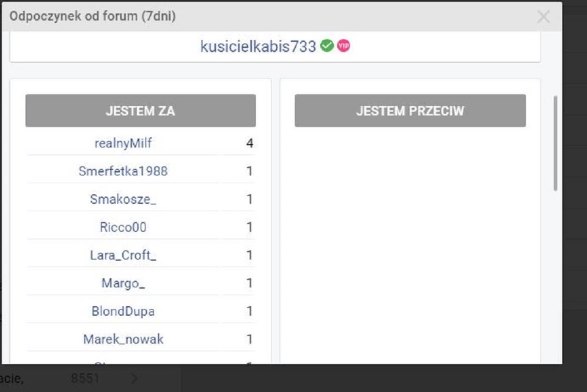Click the vote count 1 beside Smerfetka1988

point(249,171)
